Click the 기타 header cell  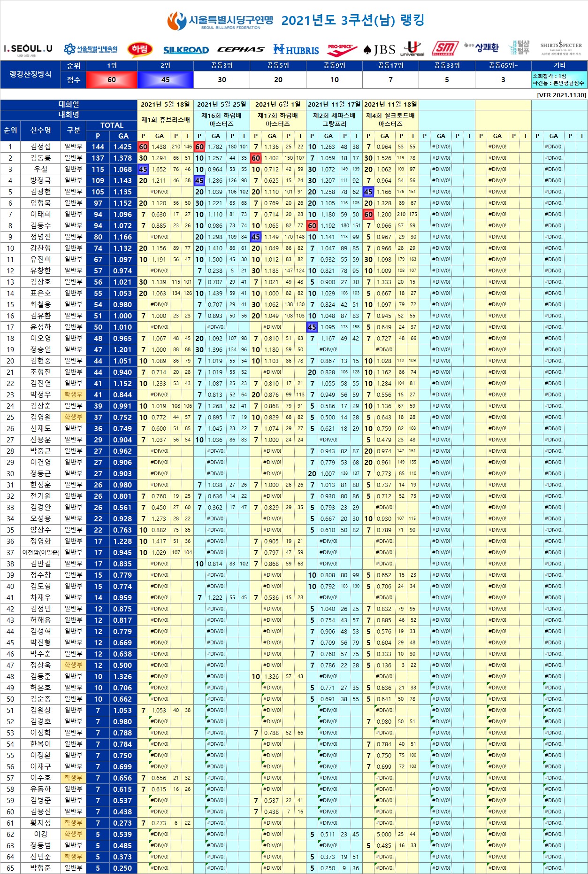coord(559,66)
